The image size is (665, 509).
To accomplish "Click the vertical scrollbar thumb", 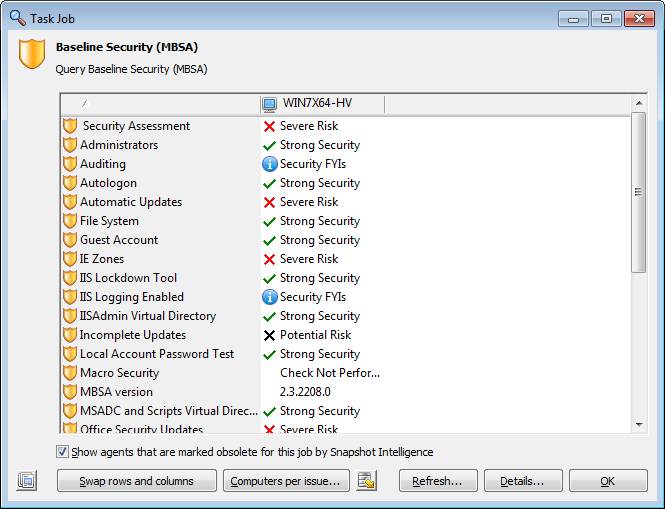I will click(x=638, y=192).
